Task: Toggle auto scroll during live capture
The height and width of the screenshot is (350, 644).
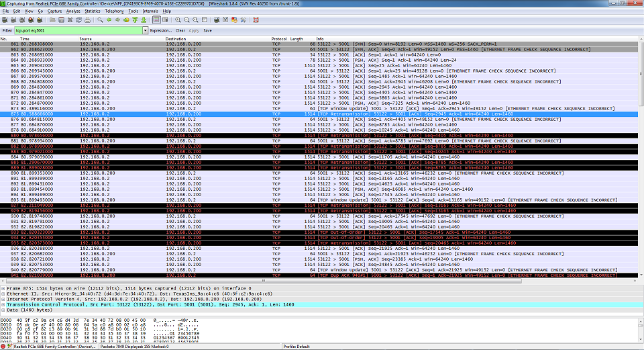Action: tap(165, 19)
